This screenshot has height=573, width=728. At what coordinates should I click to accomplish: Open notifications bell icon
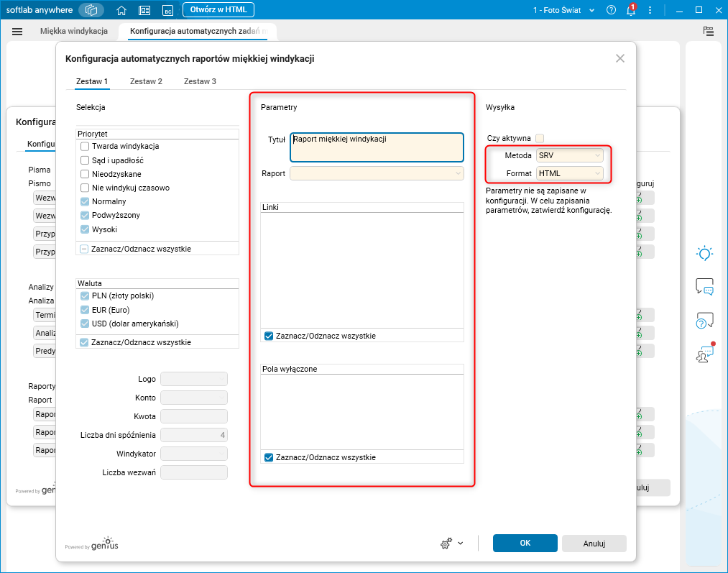pos(630,10)
